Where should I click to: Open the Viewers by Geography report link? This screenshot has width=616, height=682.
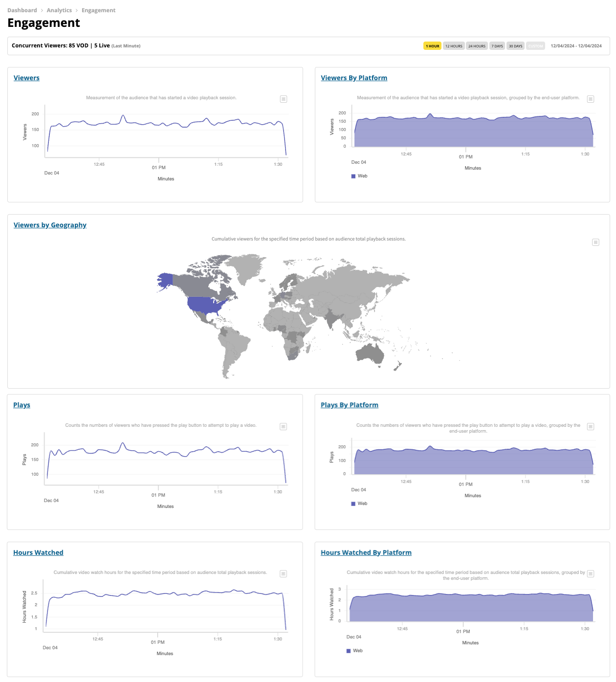[x=50, y=225]
